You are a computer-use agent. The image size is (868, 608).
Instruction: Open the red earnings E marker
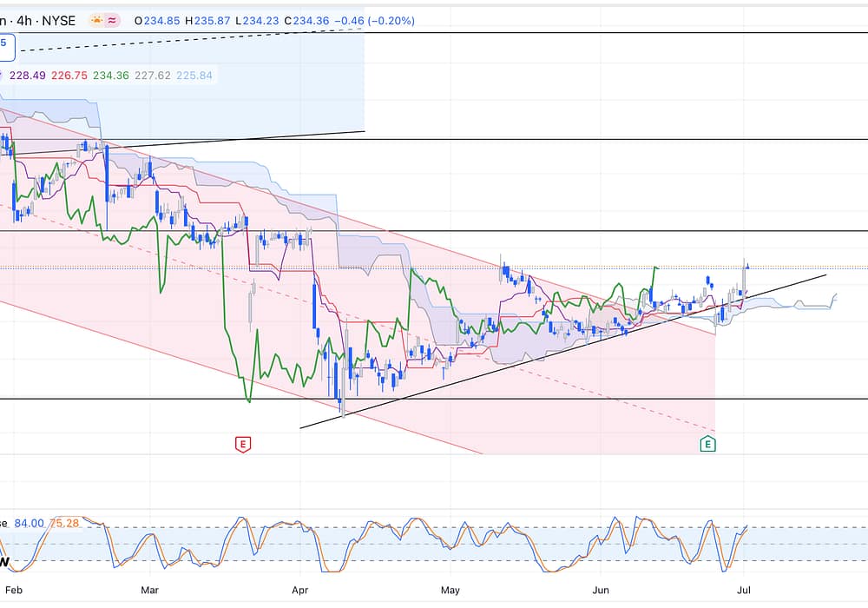coord(243,445)
